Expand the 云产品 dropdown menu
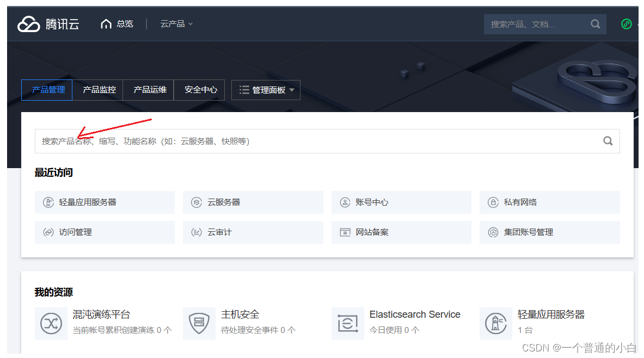 [x=176, y=24]
